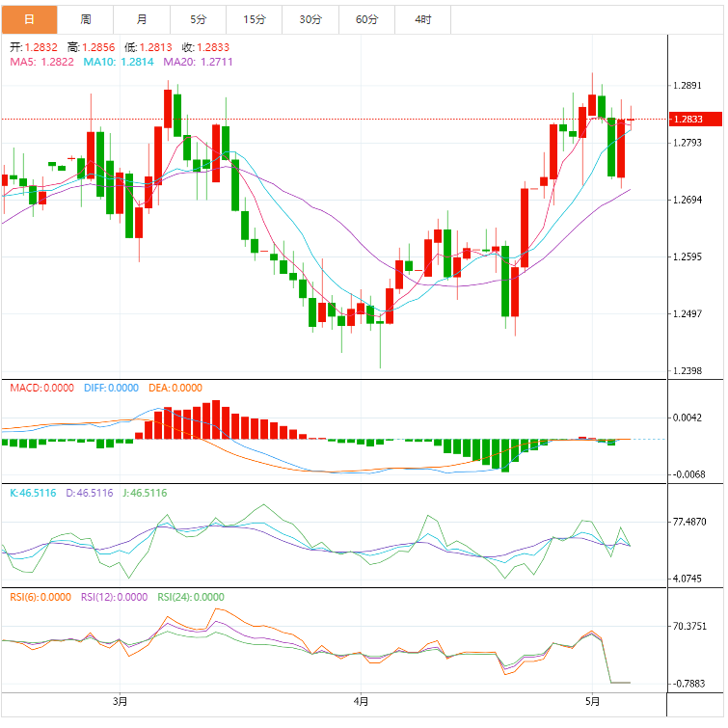This screenshot has height=728, width=728.
Task: Click the 收:1.2833 close price value
Action: 205,47
